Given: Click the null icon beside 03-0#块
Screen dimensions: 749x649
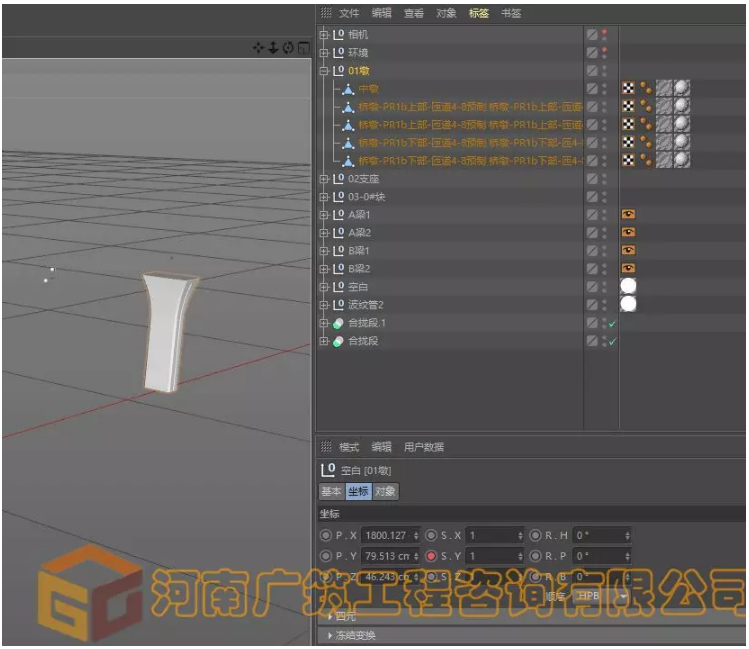Looking at the screenshot, I should pyautogui.click(x=339, y=197).
